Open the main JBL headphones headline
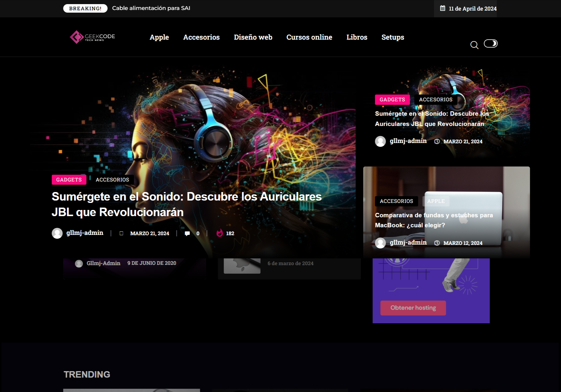 click(186, 204)
